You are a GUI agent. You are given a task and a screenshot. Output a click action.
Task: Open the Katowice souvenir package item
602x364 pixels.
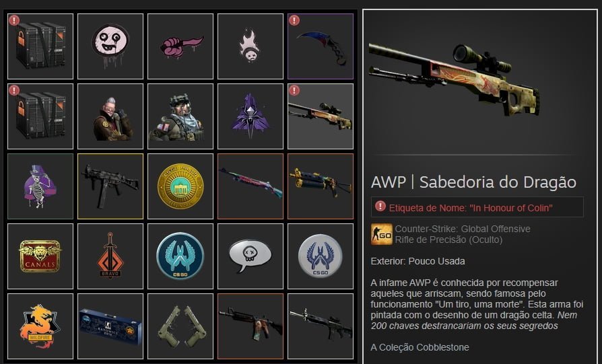coord(110,326)
